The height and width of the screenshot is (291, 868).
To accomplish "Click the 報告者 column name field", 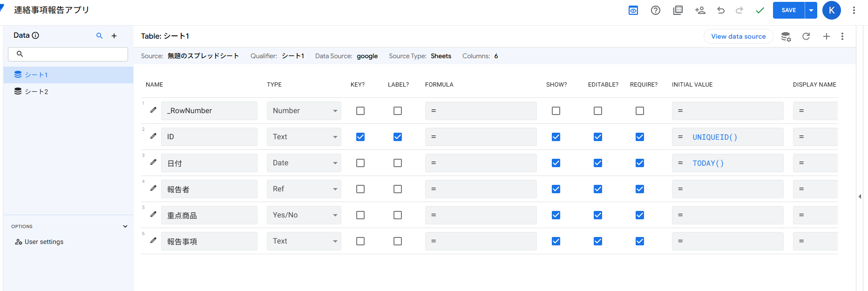I will click(x=209, y=189).
